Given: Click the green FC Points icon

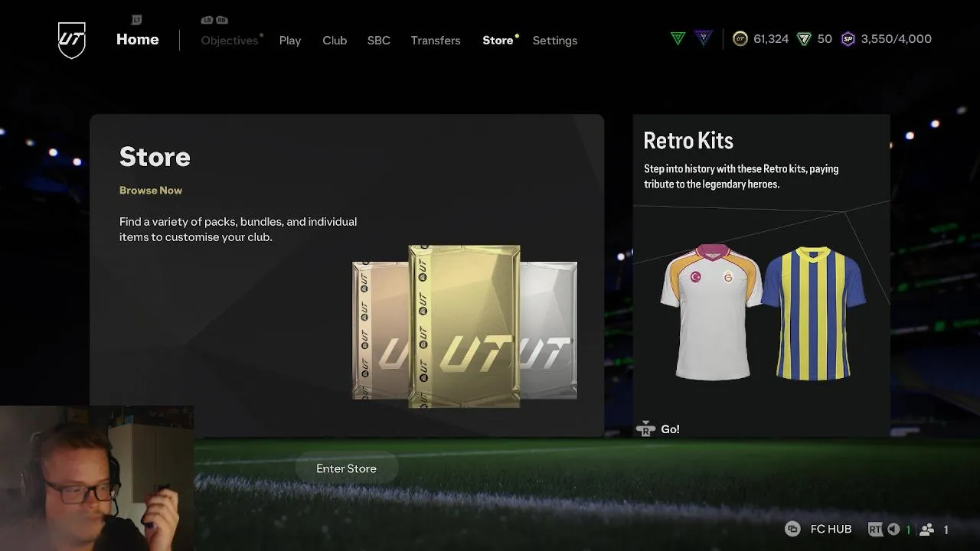Looking at the screenshot, I should coord(804,39).
